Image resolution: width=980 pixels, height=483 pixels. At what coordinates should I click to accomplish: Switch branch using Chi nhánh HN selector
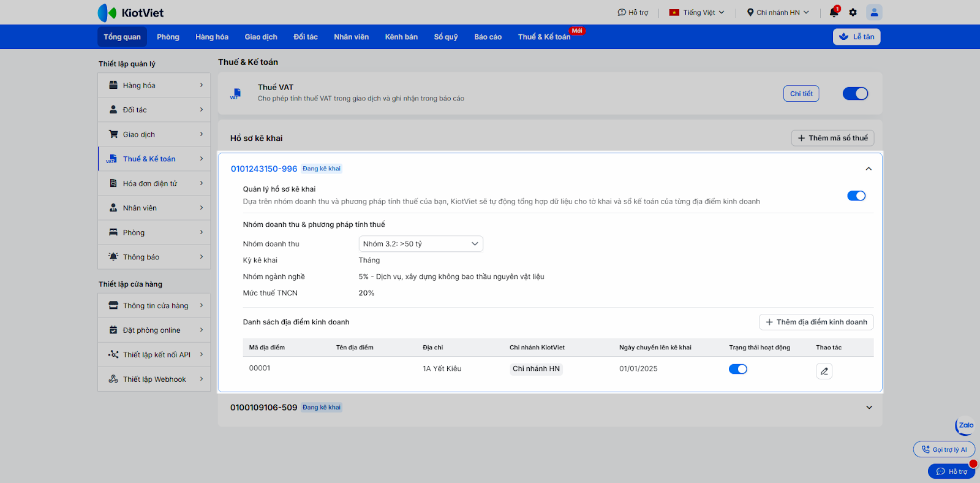778,12
